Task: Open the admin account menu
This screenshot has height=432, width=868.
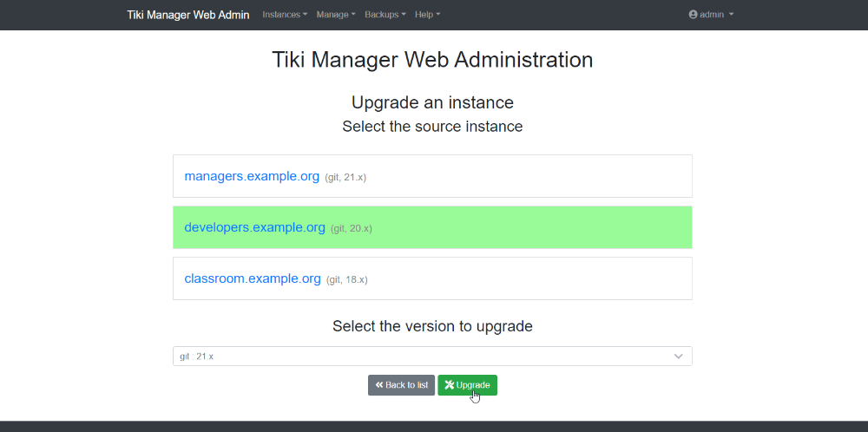Action: (x=712, y=15)
